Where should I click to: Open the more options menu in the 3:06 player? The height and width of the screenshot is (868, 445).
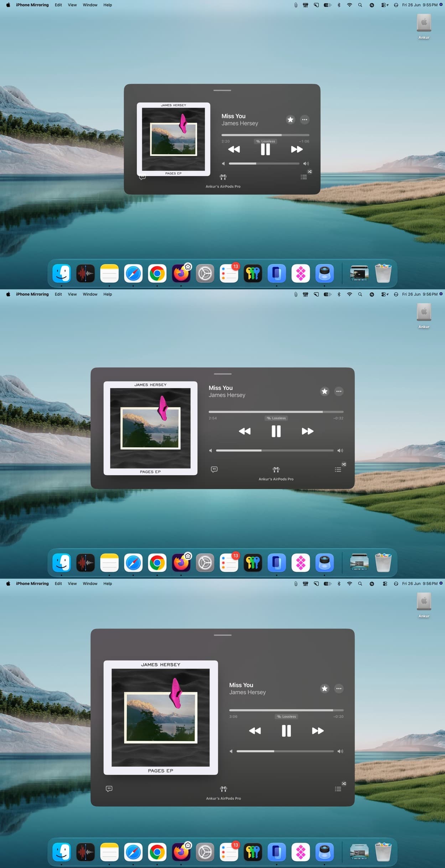(339, 688)
